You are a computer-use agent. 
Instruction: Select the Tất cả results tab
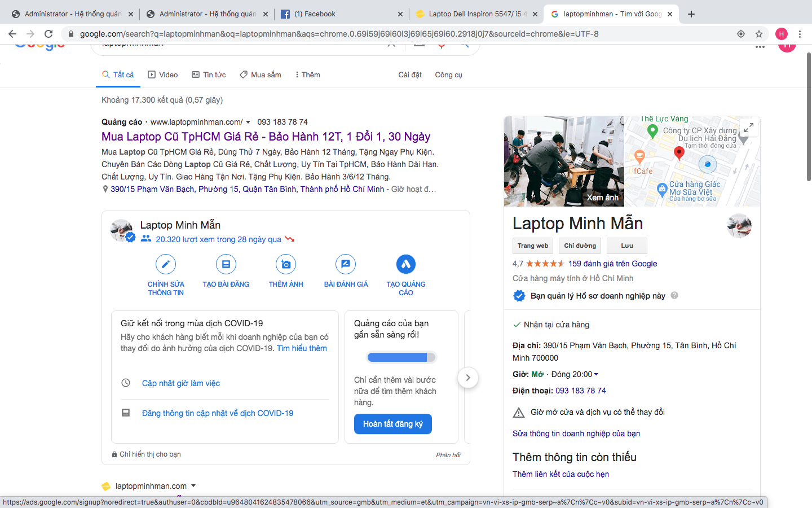pos(118,75)
